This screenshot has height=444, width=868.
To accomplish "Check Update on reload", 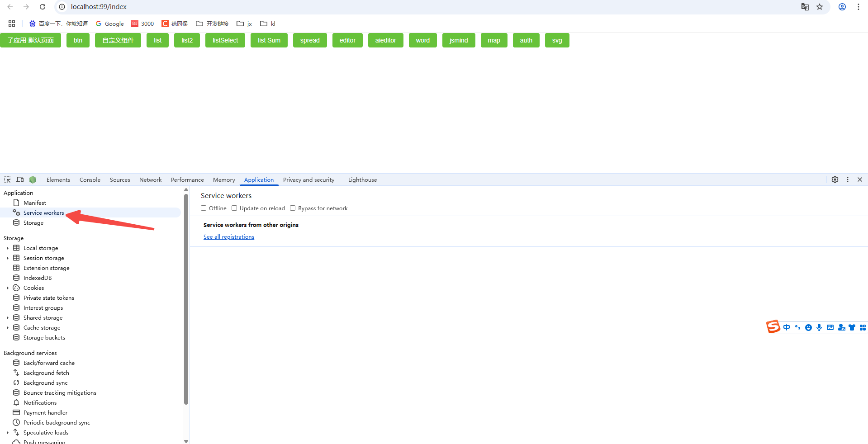I will (234, 208).
